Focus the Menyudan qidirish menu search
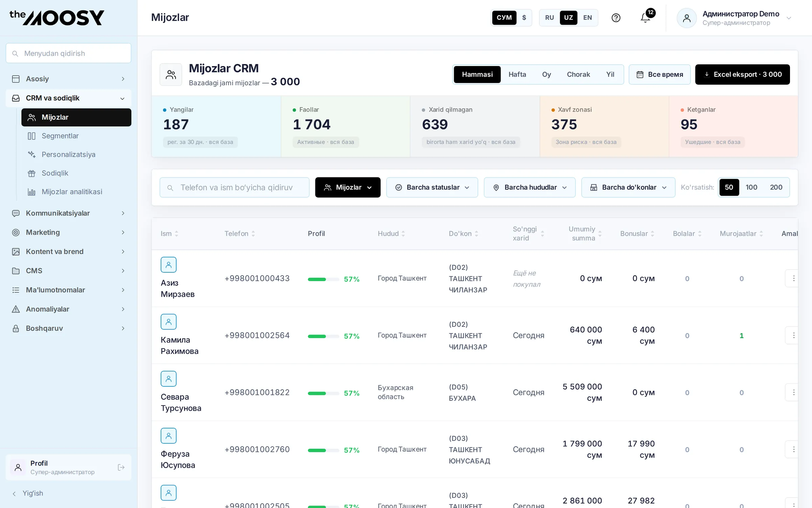The height and width of the screenshot is (508, 812). click(68, 53)
